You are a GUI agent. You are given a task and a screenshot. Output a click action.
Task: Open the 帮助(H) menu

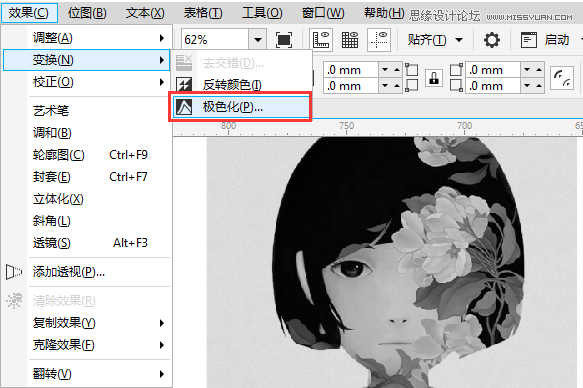click(x=384, y=13)
